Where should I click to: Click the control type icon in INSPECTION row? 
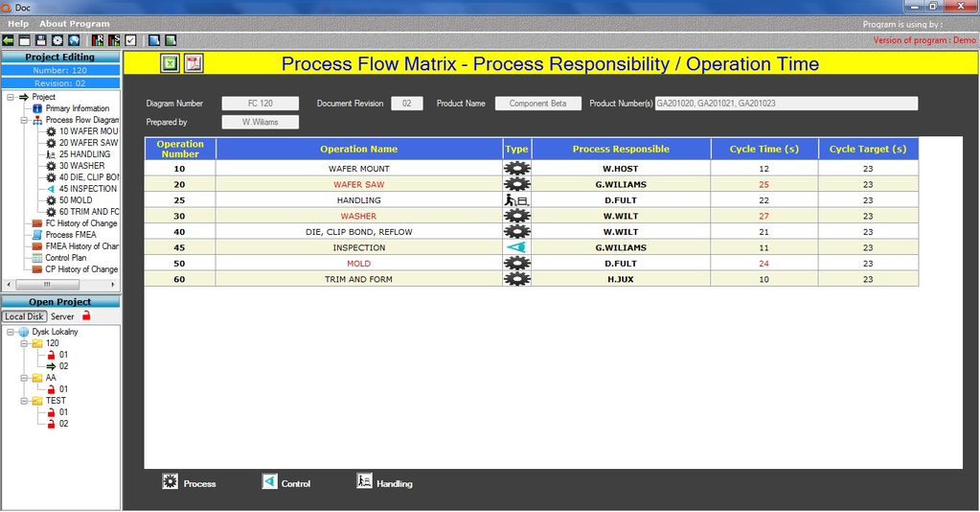point(517,247)
